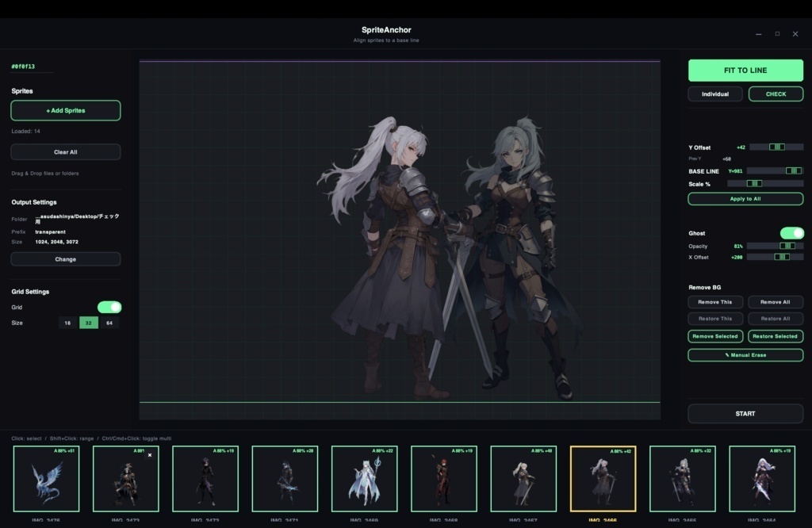Click Restore This button
812x528 pixels.
point(715,319)
